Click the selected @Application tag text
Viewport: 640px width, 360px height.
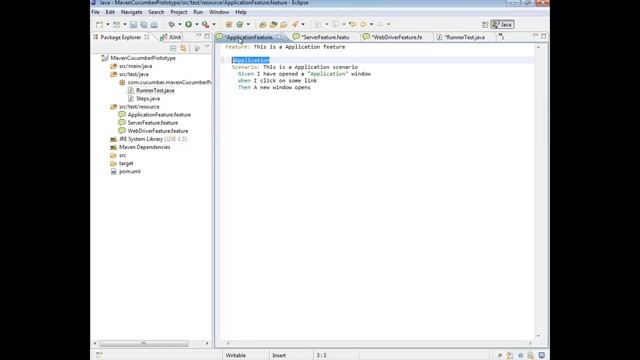[251, 60]
